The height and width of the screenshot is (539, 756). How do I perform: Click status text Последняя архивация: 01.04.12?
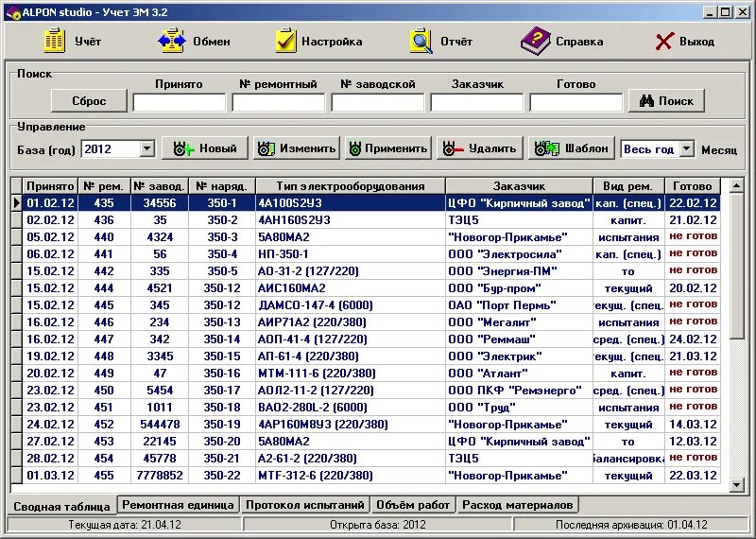[631, 525]
